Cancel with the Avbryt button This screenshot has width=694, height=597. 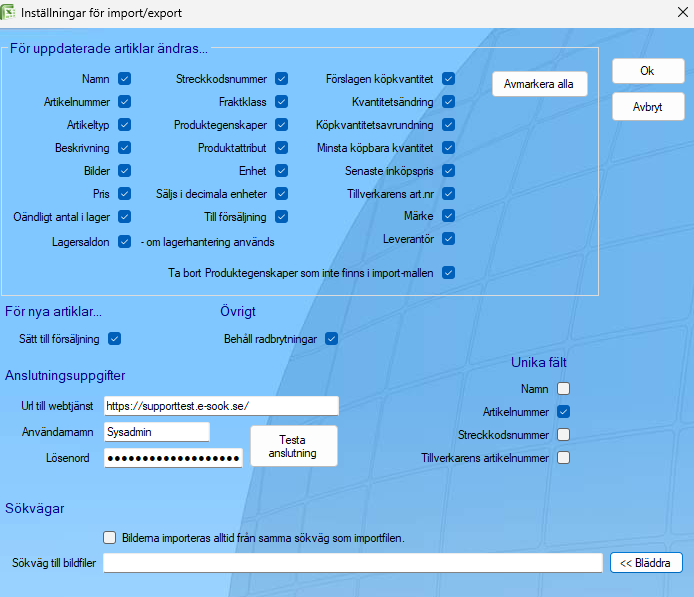pyautogui.click(x=648, y=106)
